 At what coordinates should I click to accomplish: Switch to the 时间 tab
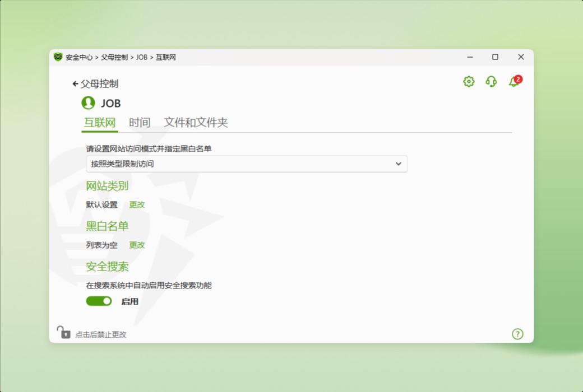pos(139,122)
